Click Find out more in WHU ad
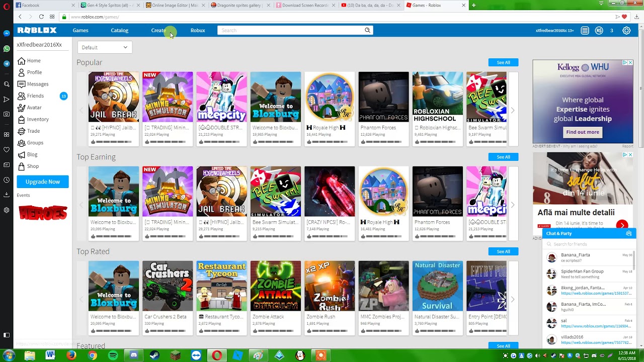 tap(583, 132)
